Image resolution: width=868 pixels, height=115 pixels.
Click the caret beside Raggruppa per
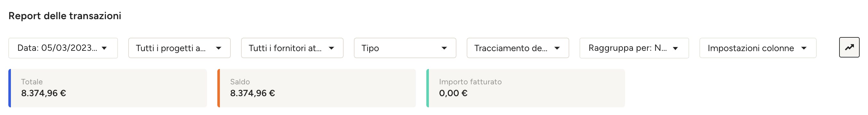tap(675, 49)
